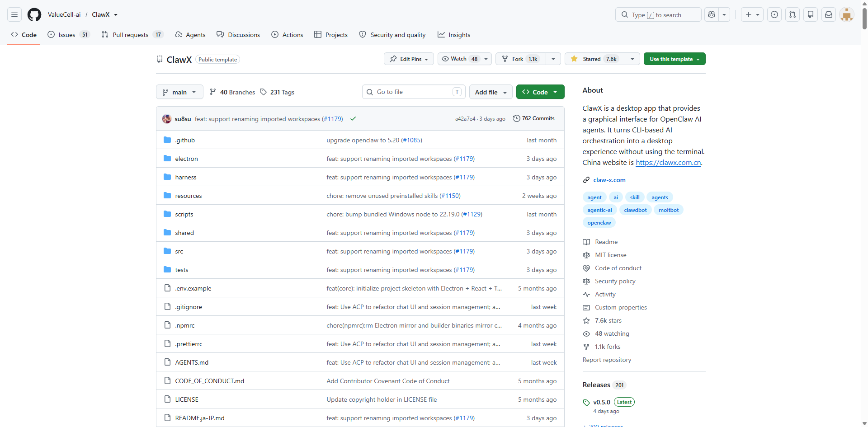Click the shared folder icon
This screenshot has height=427, width=868.
(167, 233)
